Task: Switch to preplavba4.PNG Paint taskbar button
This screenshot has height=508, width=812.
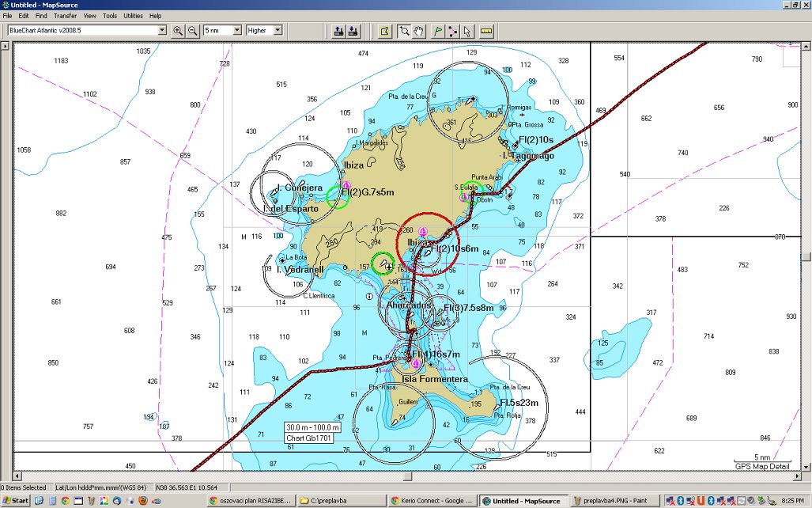Action: 609,501
